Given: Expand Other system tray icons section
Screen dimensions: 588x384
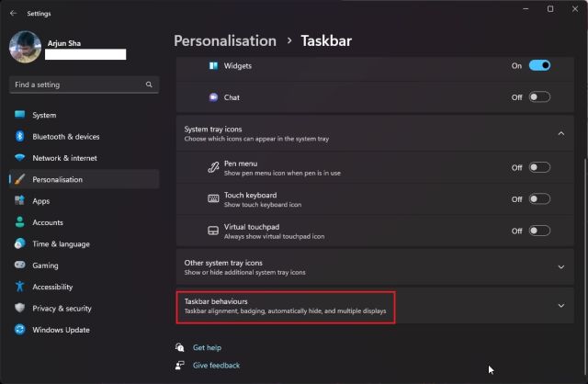Looking at the screenshot, I should pos(560,267).
